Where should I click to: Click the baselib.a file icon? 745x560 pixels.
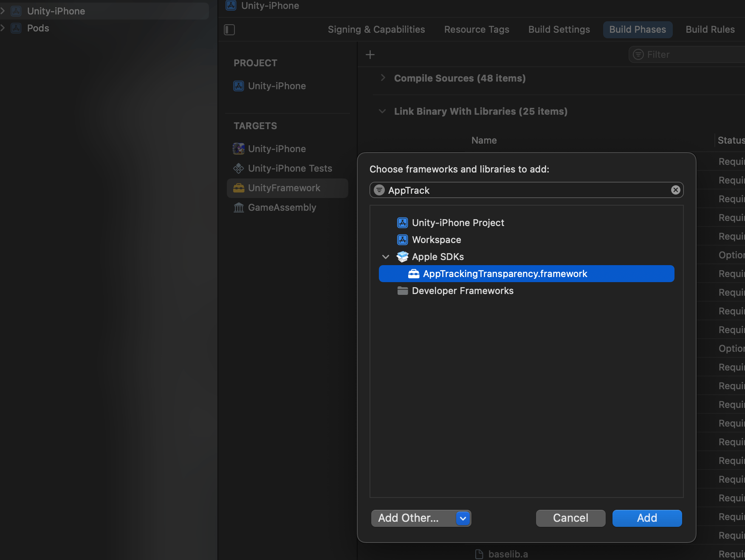point(479,554)
